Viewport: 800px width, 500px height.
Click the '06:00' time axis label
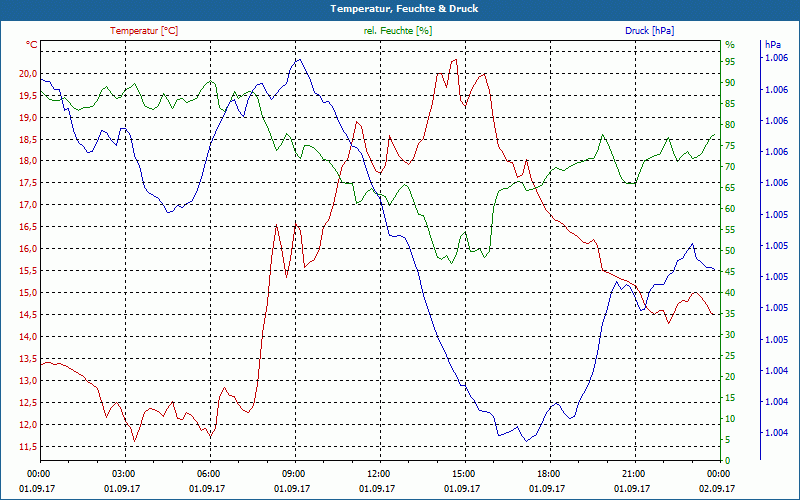click(210, 473)
